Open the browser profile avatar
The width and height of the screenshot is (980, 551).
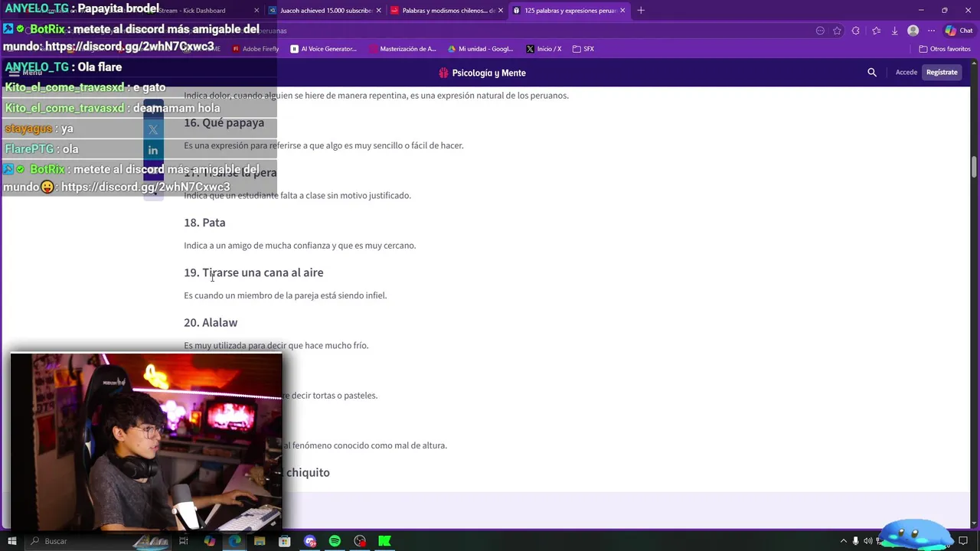(x=913, y=31)
